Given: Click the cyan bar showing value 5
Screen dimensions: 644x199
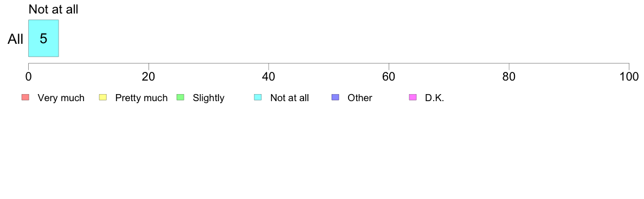Looking at the screenshot, I should (x=43, y=38).
